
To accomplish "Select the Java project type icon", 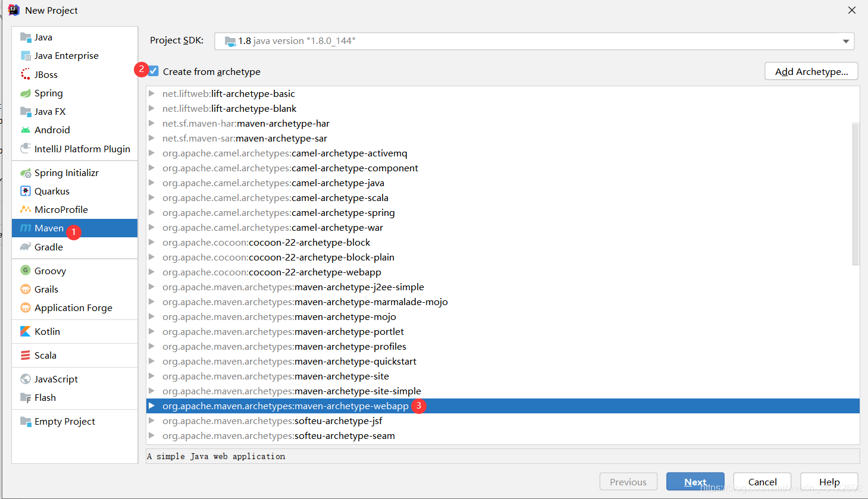I will pos(26,37).
